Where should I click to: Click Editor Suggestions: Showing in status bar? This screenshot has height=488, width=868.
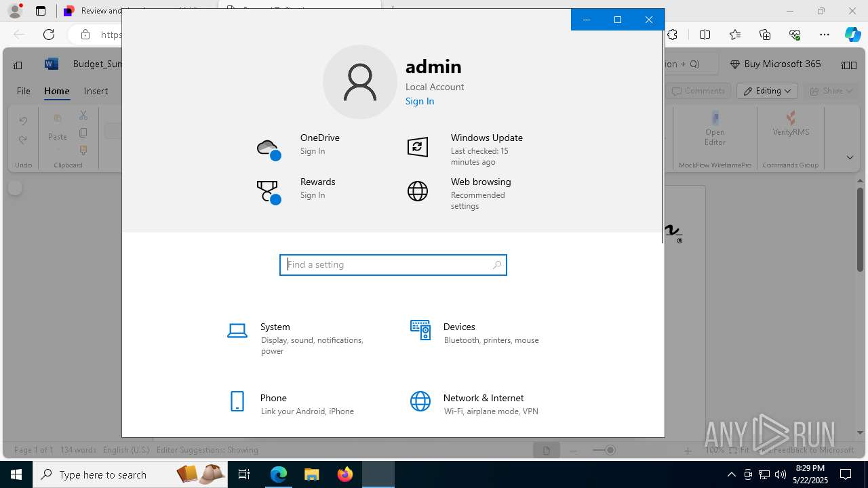pos(208,450)
